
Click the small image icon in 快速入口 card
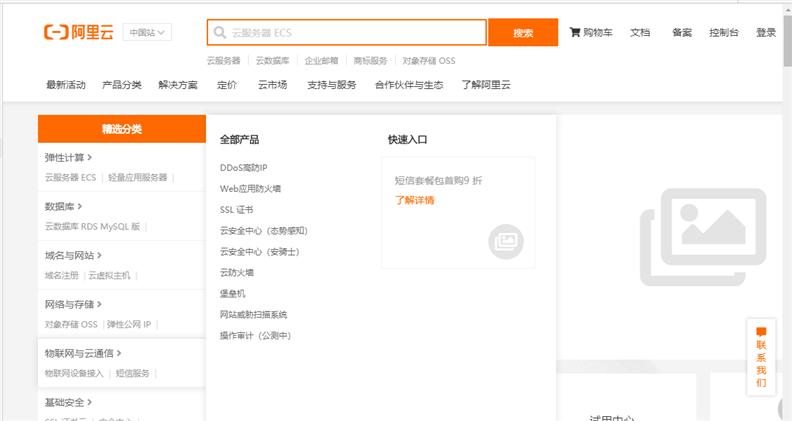[x=506, y=242]
